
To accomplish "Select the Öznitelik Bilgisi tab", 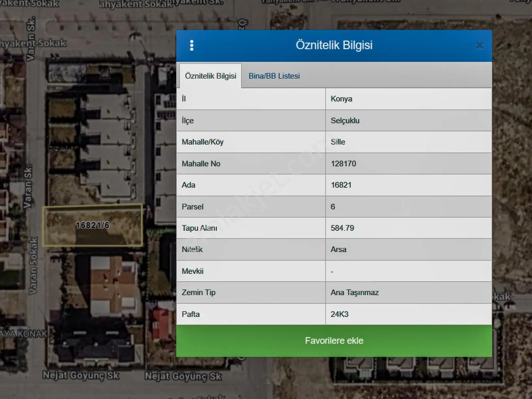I will [x=210, y=76].
